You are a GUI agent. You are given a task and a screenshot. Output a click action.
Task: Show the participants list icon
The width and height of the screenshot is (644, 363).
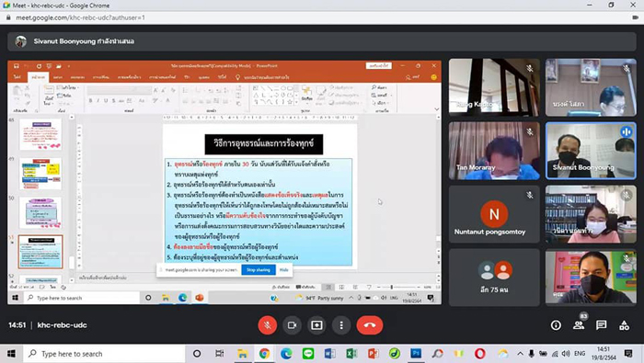[579, 325]
